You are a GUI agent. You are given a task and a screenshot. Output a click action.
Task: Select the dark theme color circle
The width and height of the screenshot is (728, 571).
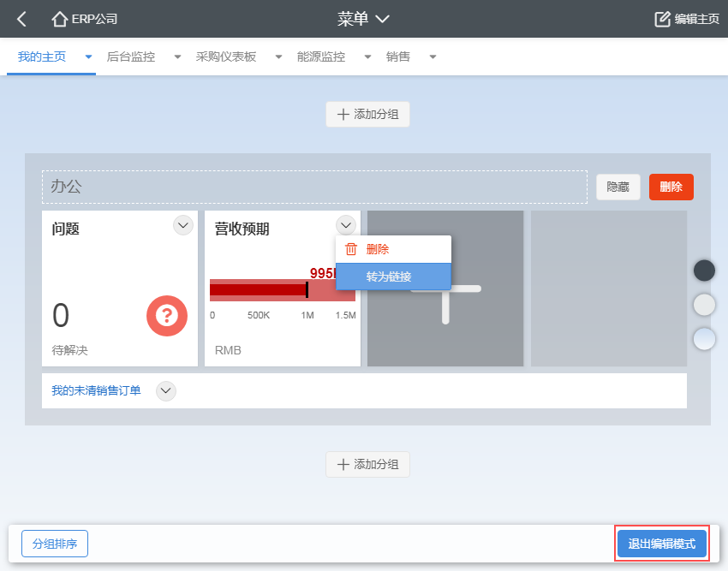(x=704, y=271)
